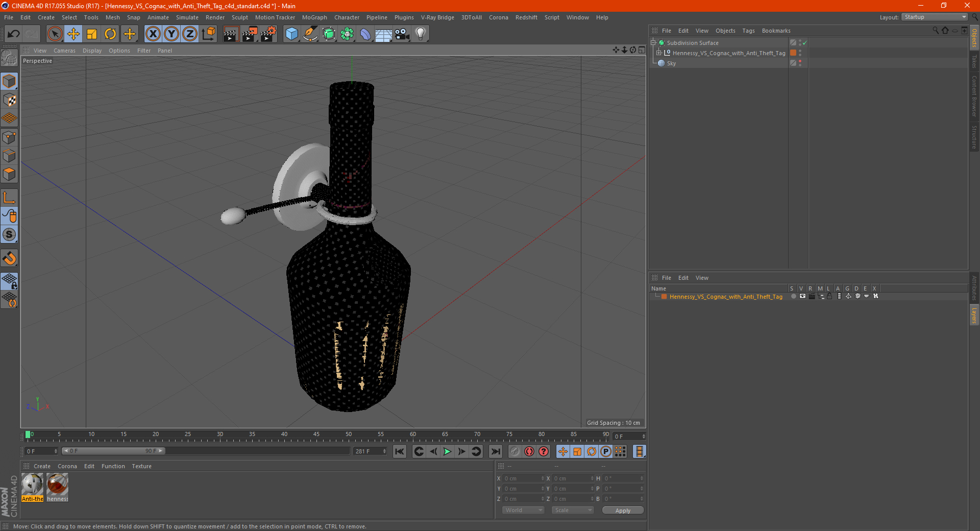Click the 281 F end frame field
Viewport: 980px width, 531px height.
click(x=370, y=451)
